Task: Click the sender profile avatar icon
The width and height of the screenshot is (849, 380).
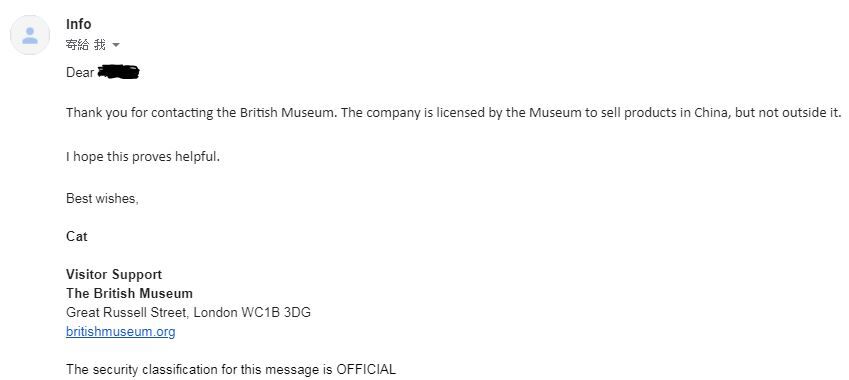Action: pos(30,35)
